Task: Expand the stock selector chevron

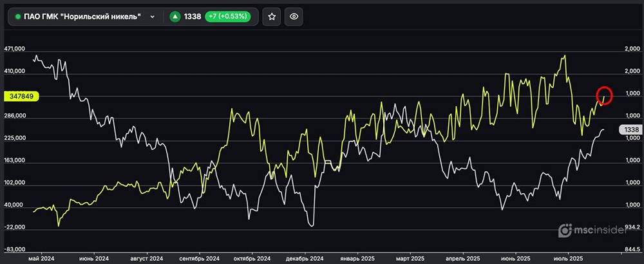Action: (153, 17)
